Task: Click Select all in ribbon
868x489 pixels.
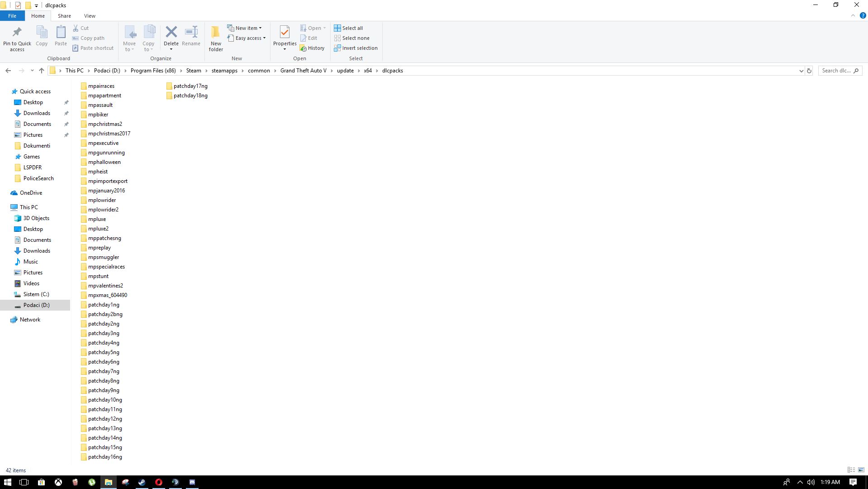Action: point(348,28)
